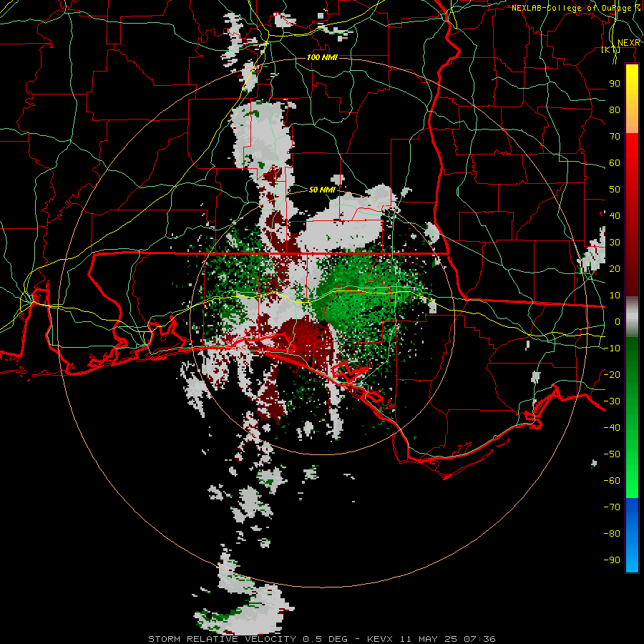Click the 70 value on velocity scale

(615, 137)
